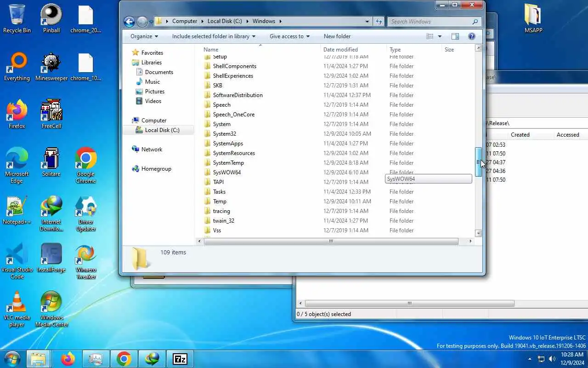588x368 pixels.
Task: Select Pictures library in navigation pane
Action: [x=155, y=92]
